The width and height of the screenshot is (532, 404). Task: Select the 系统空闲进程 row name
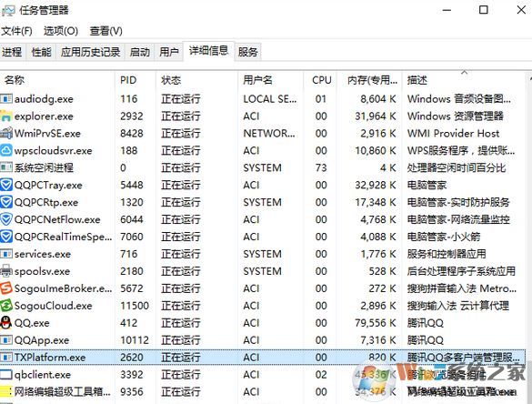click(44, 167)
